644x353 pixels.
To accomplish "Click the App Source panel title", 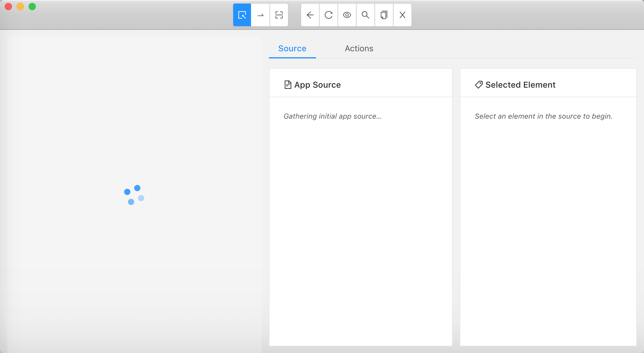I will click(x=318, y=85).
